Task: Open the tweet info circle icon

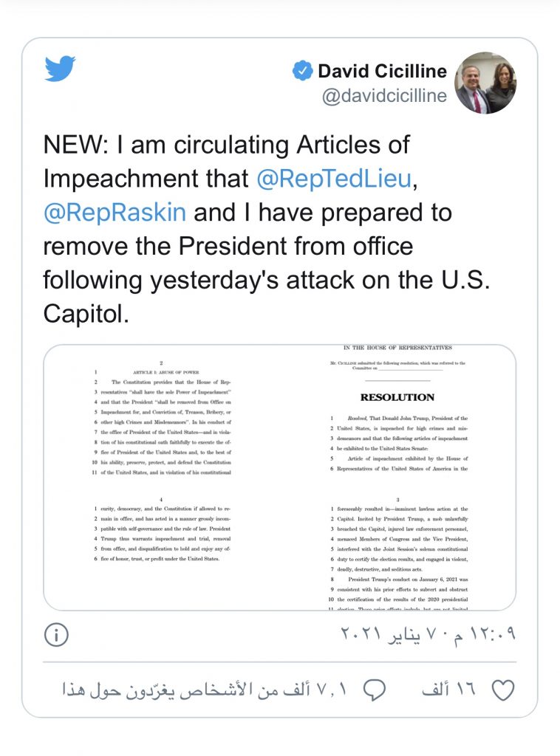Action: 56,634
